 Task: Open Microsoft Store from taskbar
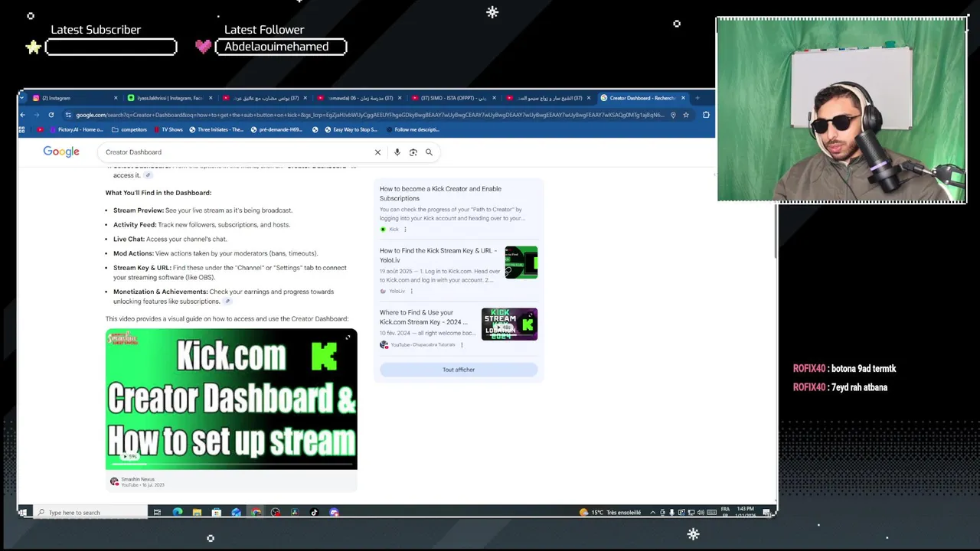coord(217,512)
